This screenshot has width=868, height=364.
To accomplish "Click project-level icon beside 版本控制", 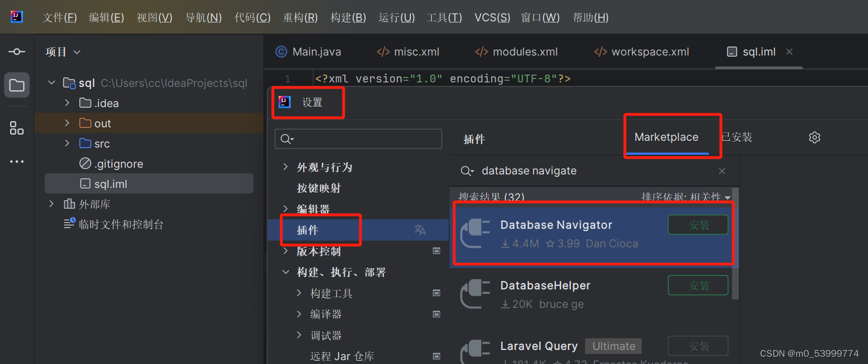I will pyautogui.click(x=436, y=251).
